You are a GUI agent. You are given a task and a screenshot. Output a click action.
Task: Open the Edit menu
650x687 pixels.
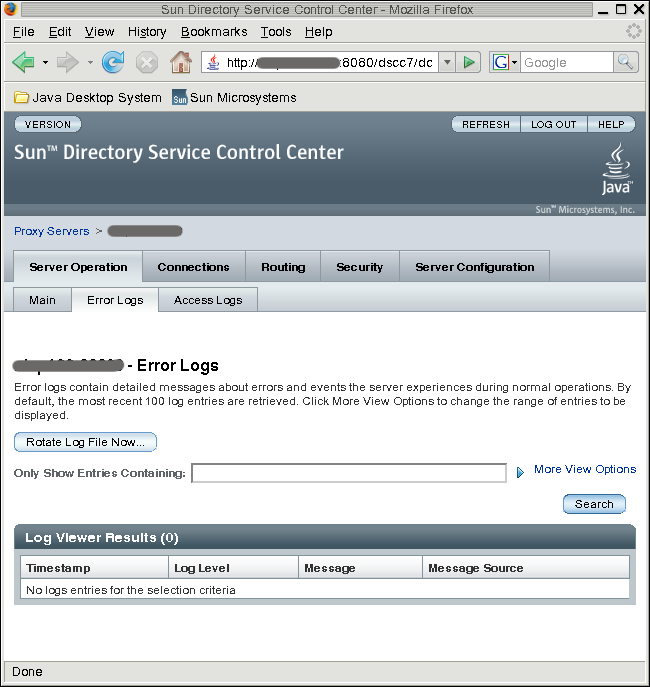60,32
